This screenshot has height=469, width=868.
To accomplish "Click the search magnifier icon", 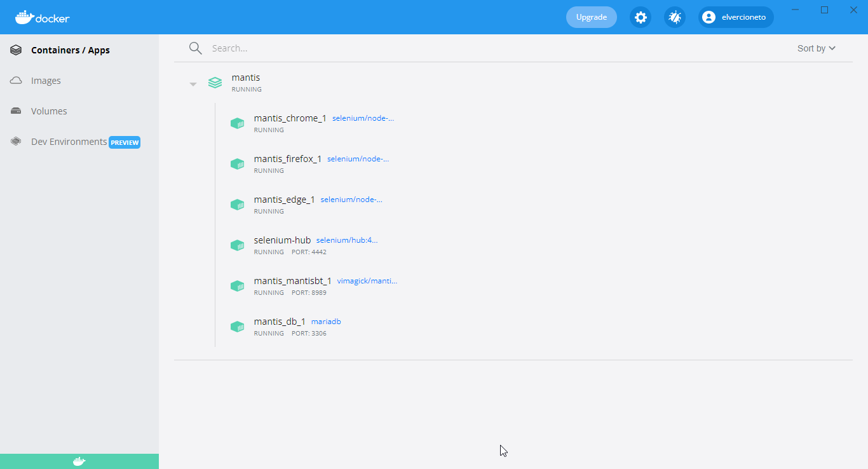I will pyautogui.click(x=196, y=48).
